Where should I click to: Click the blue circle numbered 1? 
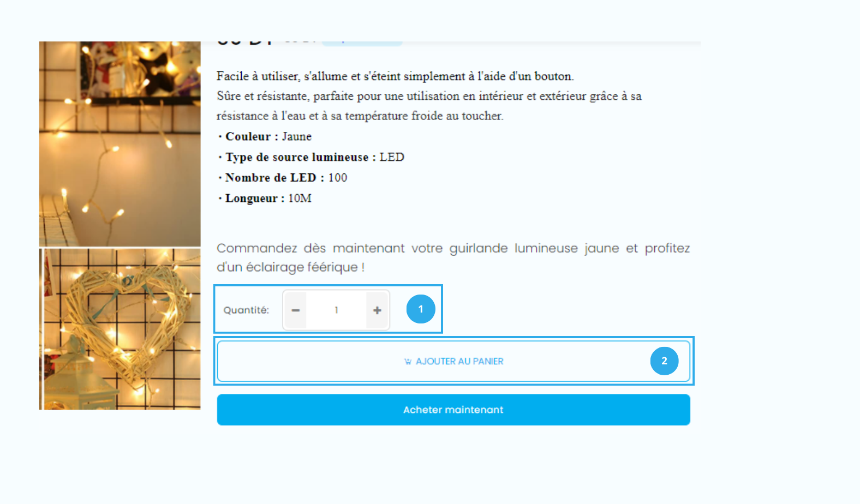pos(421,309)
